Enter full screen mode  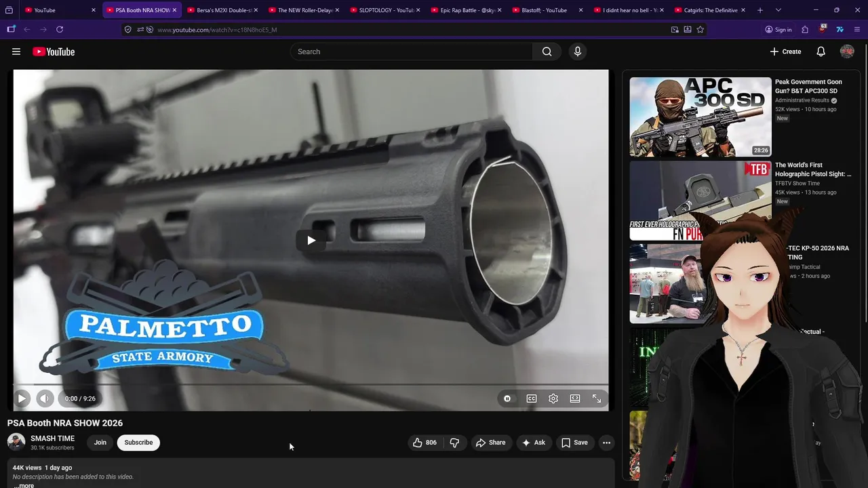(x=597, y=399)
